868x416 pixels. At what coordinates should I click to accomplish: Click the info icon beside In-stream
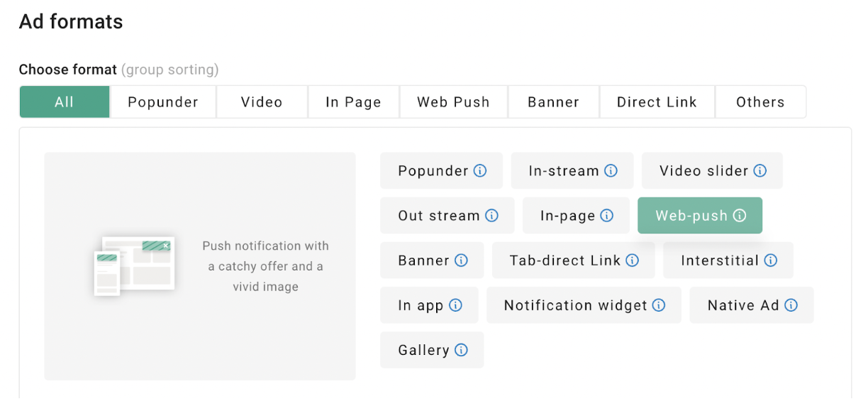click(x=611, y=171)
